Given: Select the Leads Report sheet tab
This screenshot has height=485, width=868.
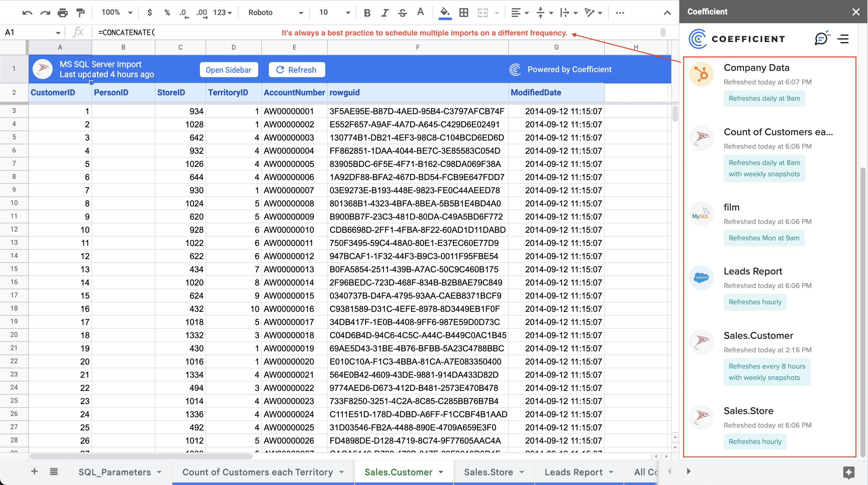Looking at the screenshot, I should pyautogui.click(x=573, y=472).
